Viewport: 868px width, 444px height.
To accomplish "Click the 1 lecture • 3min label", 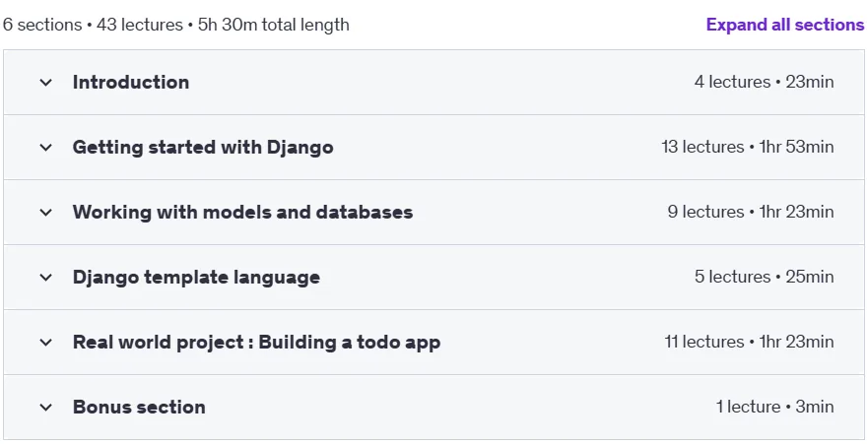I will [x=774, y=407].
